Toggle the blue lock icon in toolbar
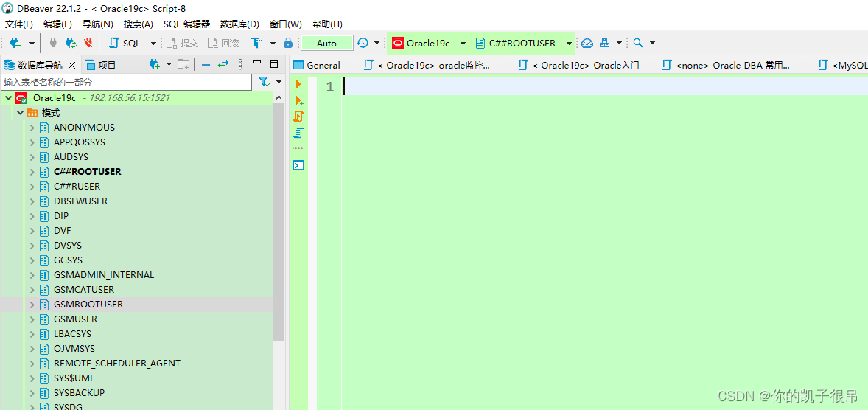The image size is (868, 410). pyautogui.click(x=288, y=43)
